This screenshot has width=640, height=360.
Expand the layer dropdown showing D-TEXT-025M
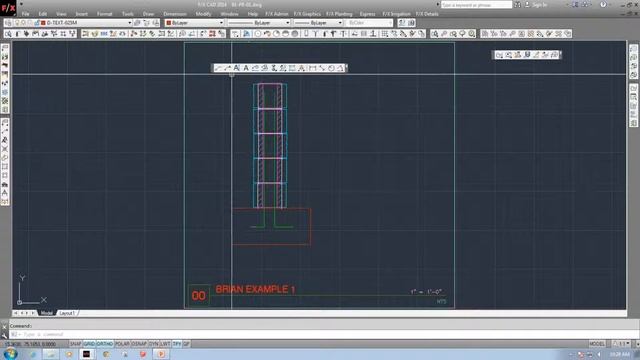pyautogui.click(x=130, y=23)
